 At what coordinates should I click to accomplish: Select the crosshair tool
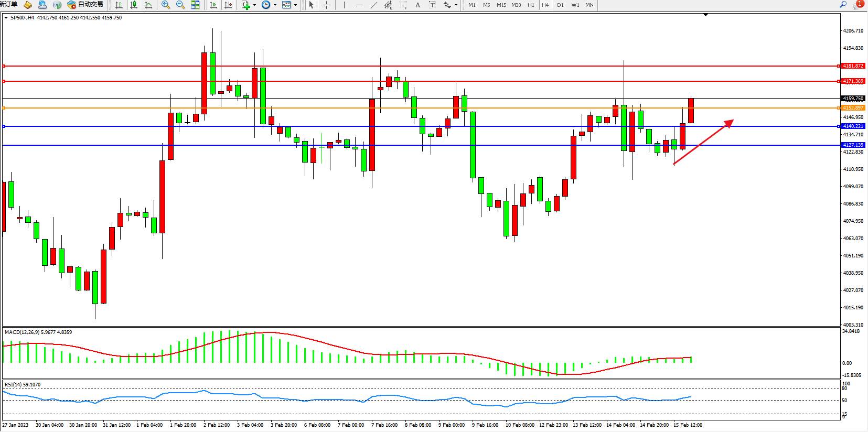[326, 5]
